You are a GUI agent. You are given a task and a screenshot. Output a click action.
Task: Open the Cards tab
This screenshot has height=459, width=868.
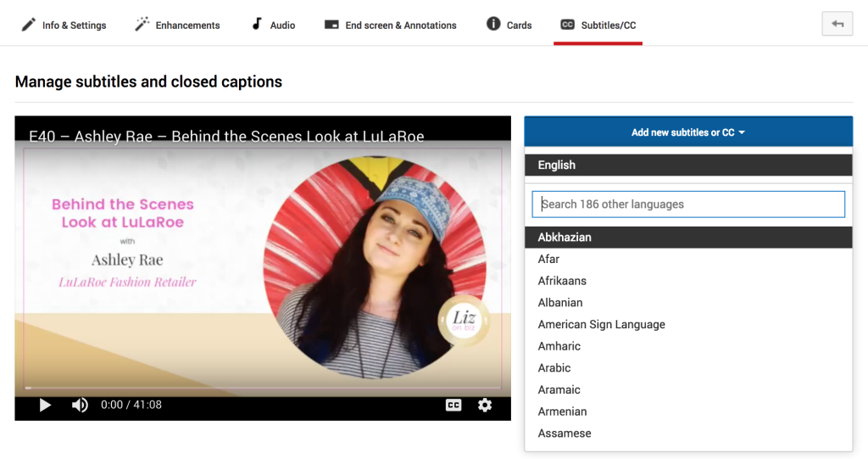point(509,25)
